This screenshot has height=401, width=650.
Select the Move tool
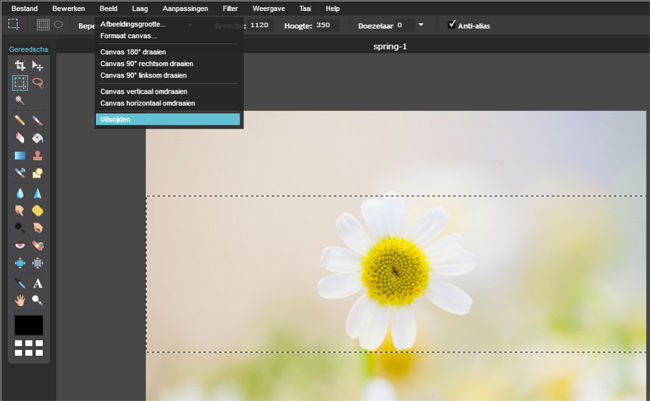point(37,65)
